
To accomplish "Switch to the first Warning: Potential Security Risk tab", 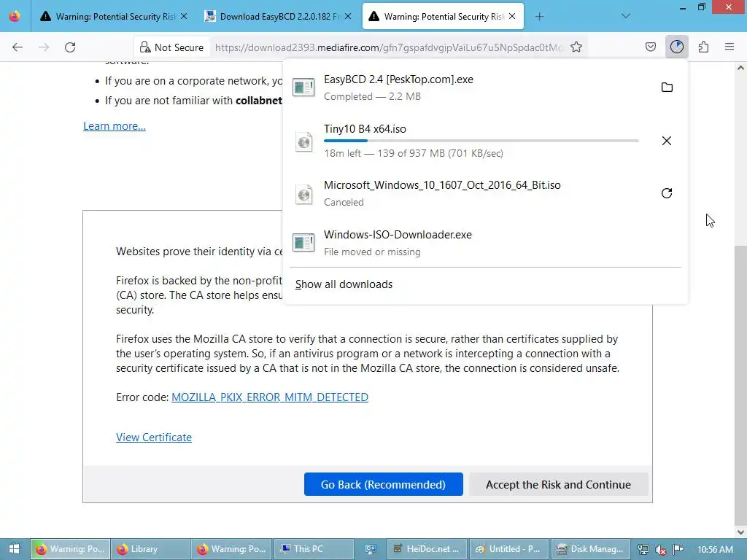I will click(113, 17).
